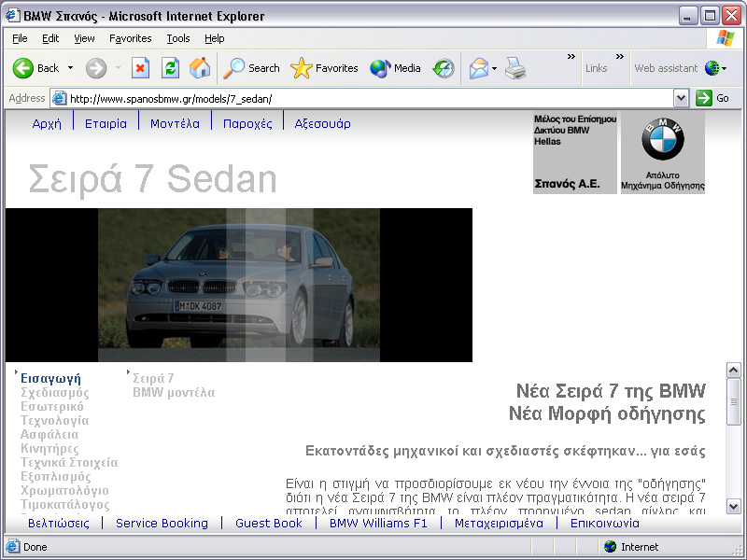Screen dimensions: 747x560
Task: Select Εισαγωγή in side menu
Action: click(x=50, y=379)
